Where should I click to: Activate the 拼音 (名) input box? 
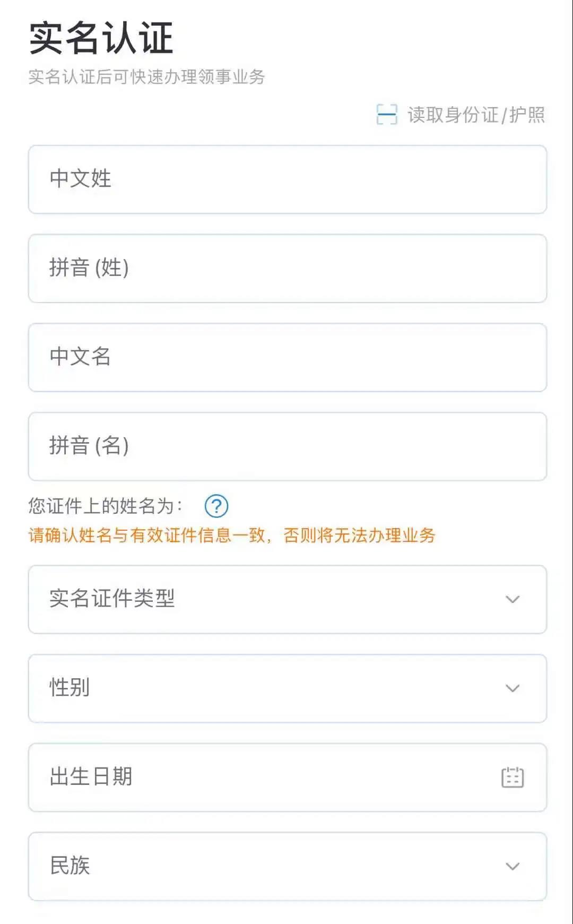point(288,446)
